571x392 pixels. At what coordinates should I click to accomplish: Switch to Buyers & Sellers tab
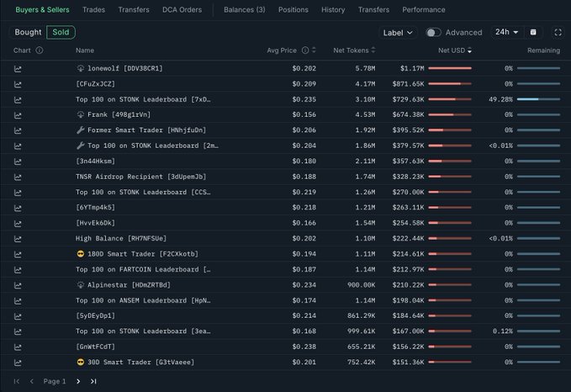point(42,10)
